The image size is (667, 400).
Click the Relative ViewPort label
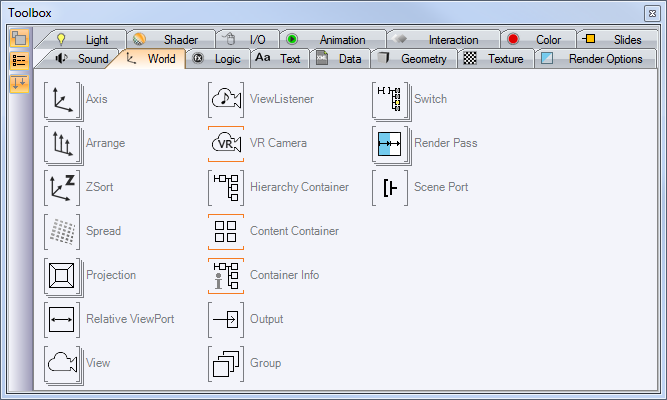point(130,319)
